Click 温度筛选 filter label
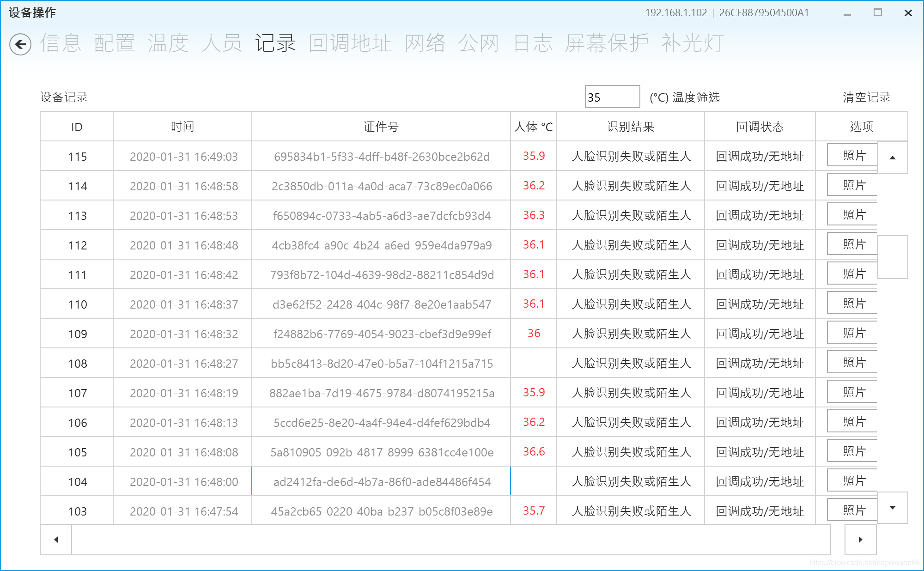Viewport: 924px width, 571px height. 696,97
